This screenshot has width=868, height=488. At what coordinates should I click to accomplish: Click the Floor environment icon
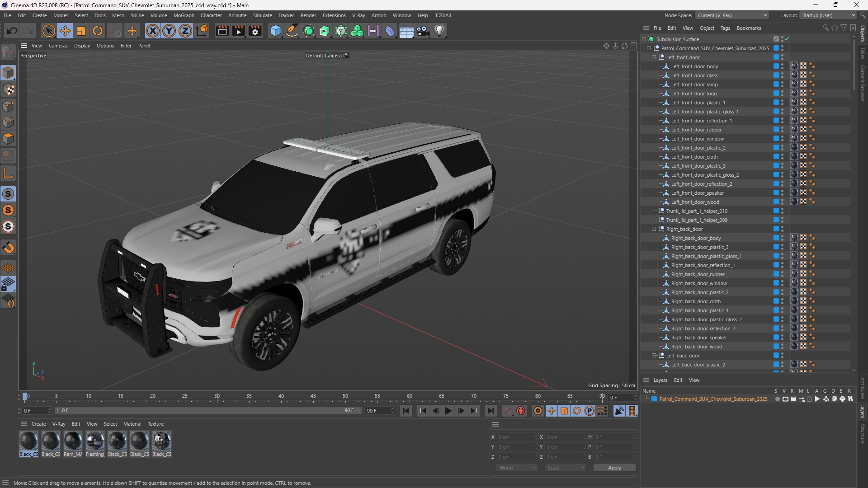(406, 31)
